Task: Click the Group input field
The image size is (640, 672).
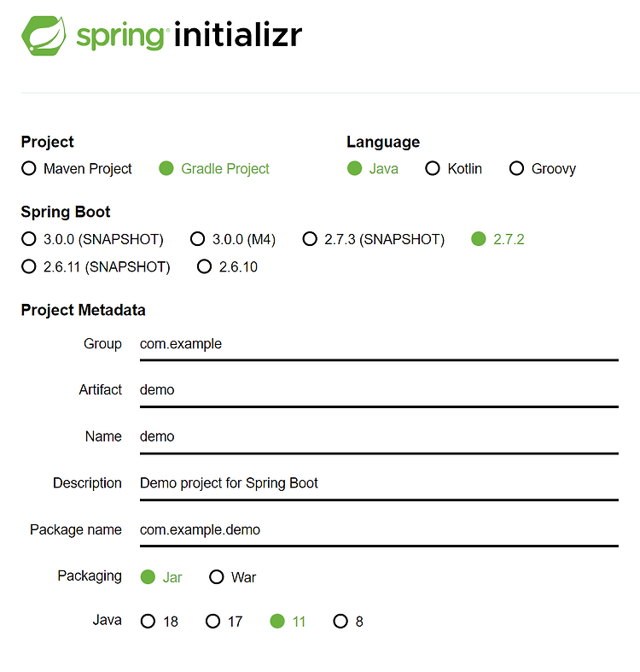Action: point(379,345)
